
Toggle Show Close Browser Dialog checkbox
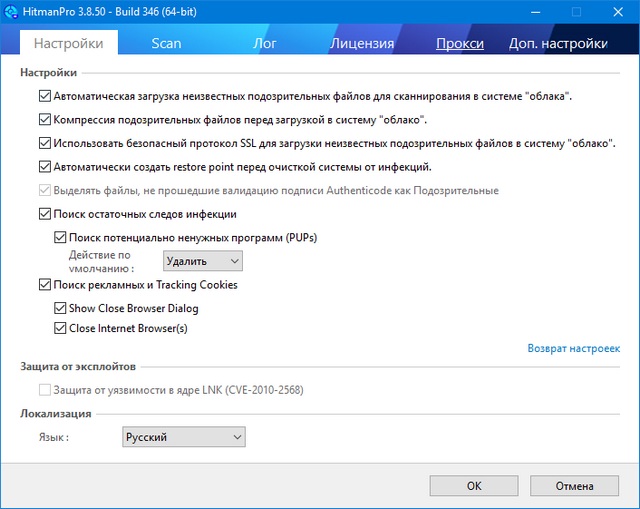(60, 308)
